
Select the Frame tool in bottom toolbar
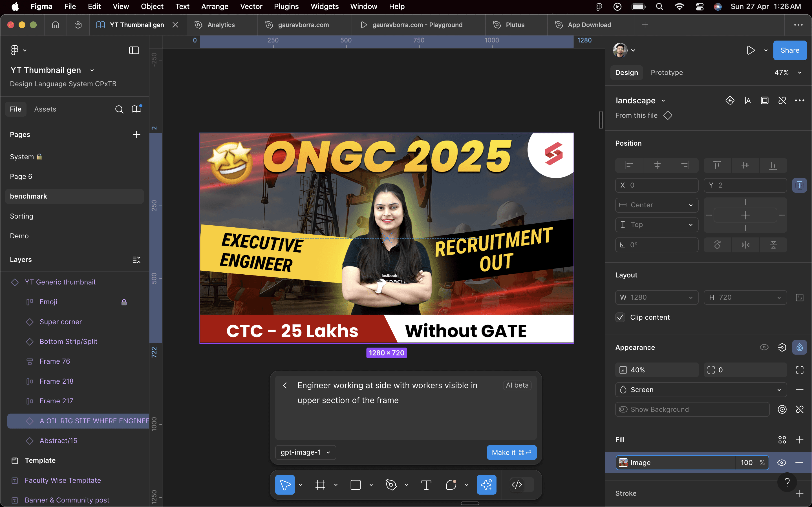pyautogui.click(x=320, y=485)
